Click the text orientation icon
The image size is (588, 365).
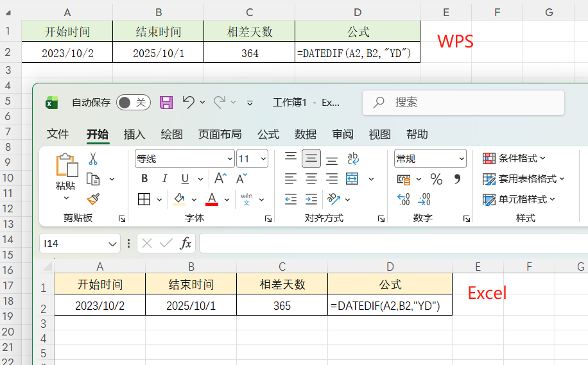coord(333,199)
